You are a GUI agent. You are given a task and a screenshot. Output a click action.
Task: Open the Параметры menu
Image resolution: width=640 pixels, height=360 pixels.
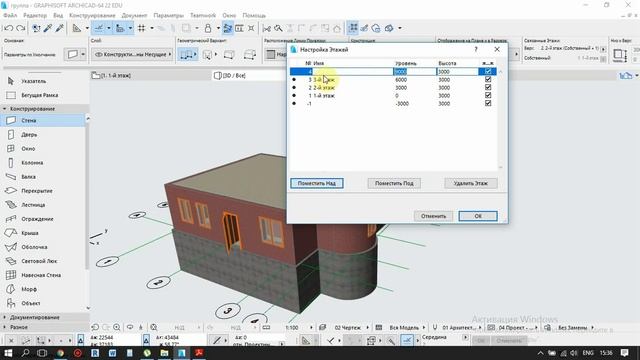169,15
